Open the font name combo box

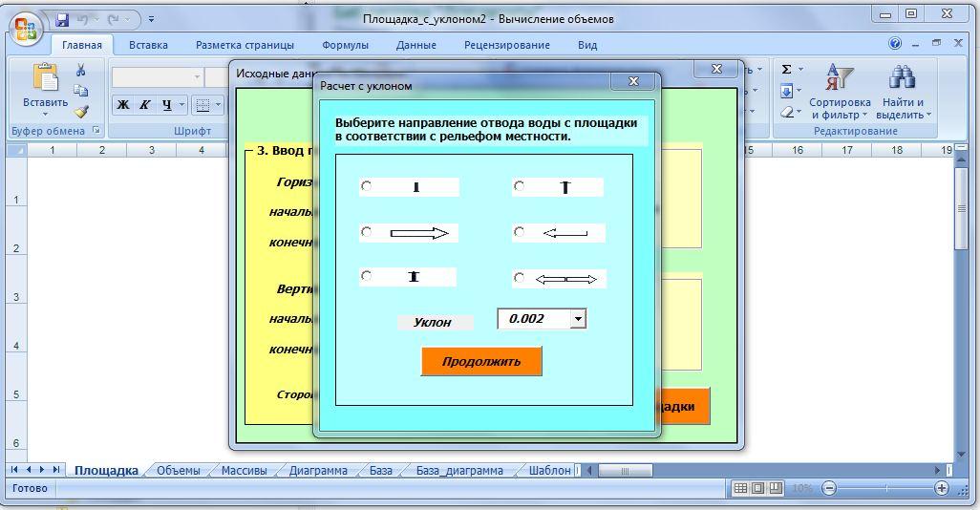click(158, 76)
